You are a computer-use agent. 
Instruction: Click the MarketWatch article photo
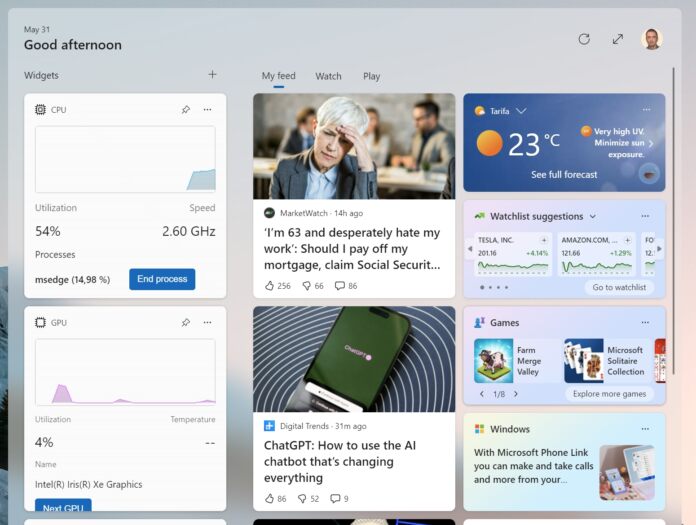[354, 146]
